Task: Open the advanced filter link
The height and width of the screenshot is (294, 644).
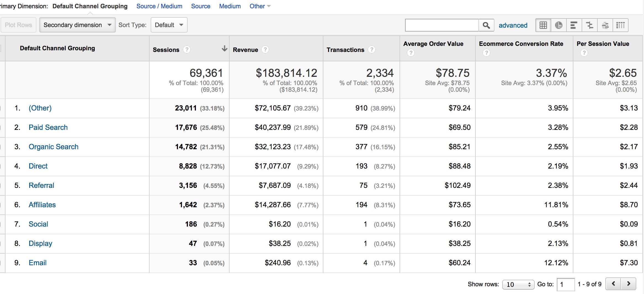Action: pyautogui.click(x=513, y=25)
